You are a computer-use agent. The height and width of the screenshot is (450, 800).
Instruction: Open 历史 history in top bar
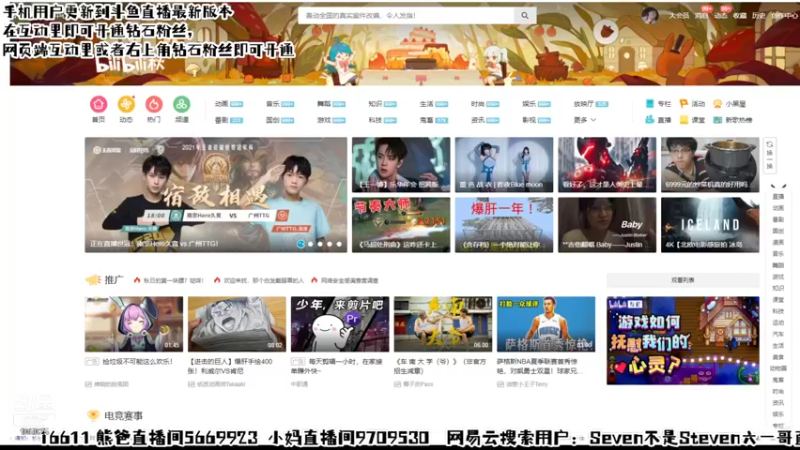(x=759, y=16)
